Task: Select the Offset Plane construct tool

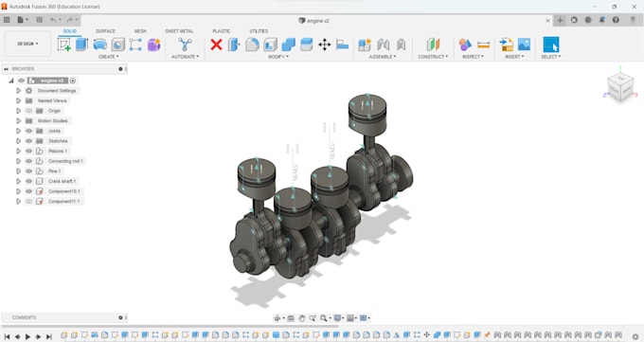Action: pyautogui.click(x=433, y=45)
